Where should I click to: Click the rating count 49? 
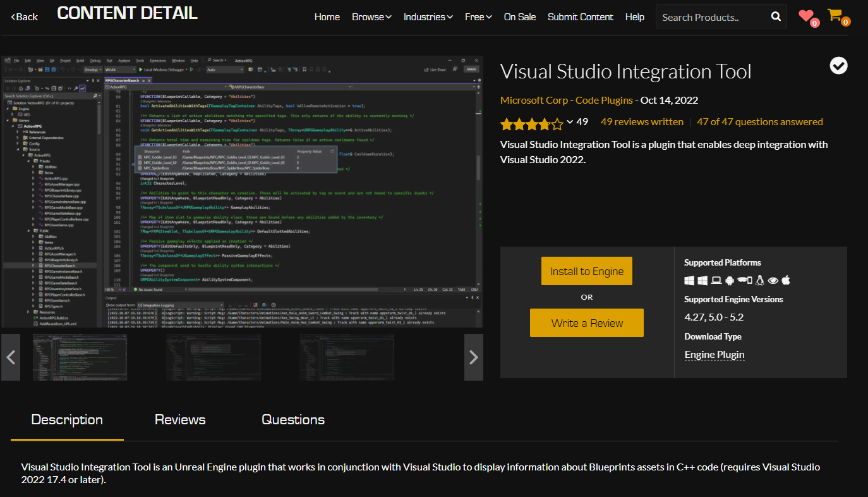[582, 121]
